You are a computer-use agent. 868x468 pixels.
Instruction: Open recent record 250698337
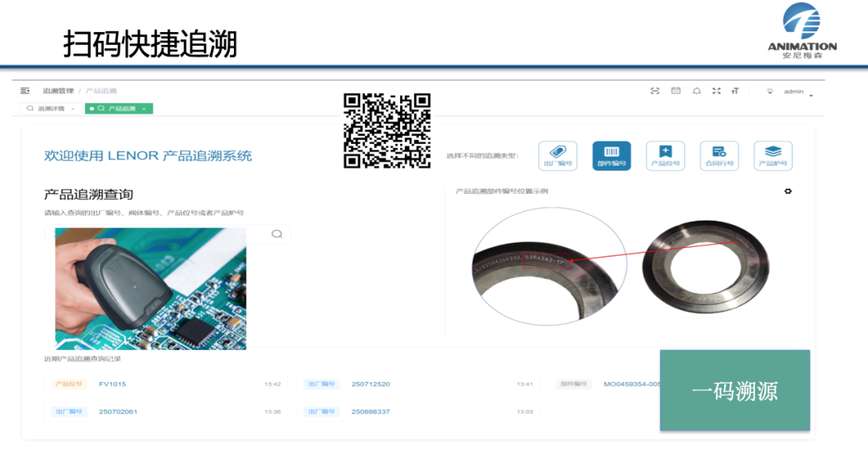click(x=418, y=412)
